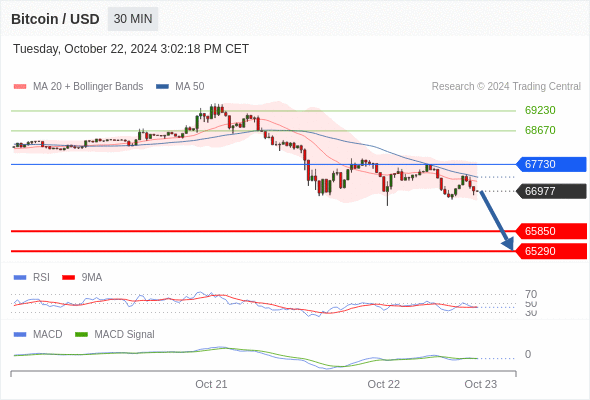Click the RSI blue legend swatch

tap(20, 277)
